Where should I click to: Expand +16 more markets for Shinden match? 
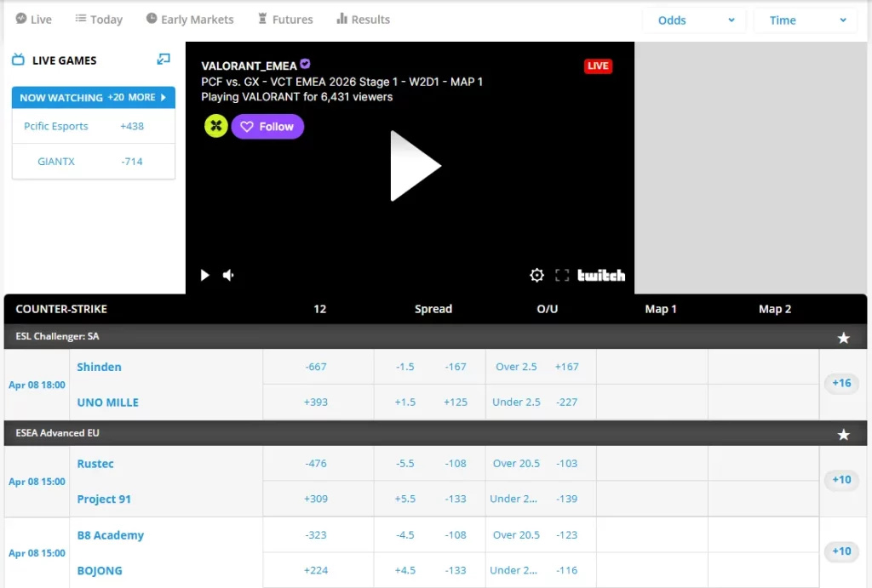pyautogui.click(x=841, y=383)
